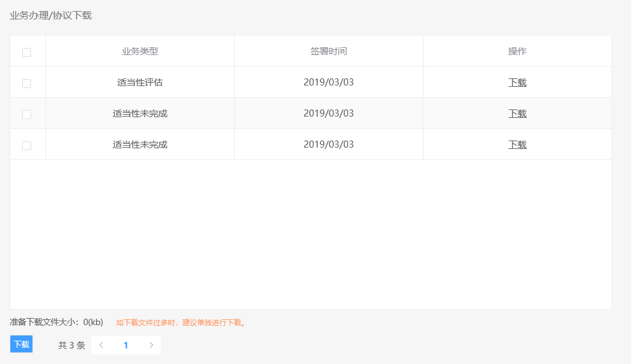Click 适当性未完成 text in the third row
This screenshot has height=364, width=631.
140,145
